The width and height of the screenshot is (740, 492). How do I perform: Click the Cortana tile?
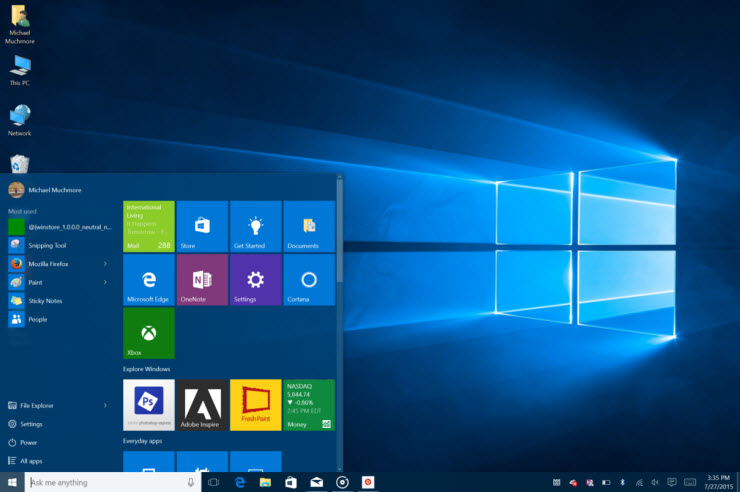[x=309, y=280]
